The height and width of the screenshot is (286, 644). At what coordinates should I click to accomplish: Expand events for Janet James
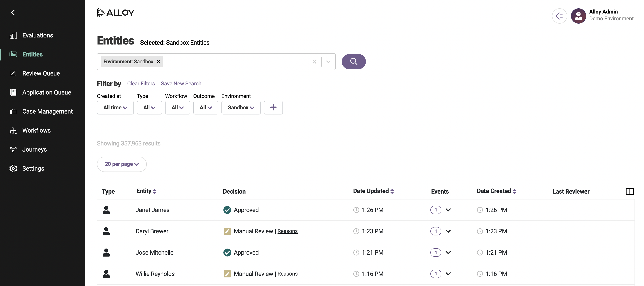tap(448, 210)
